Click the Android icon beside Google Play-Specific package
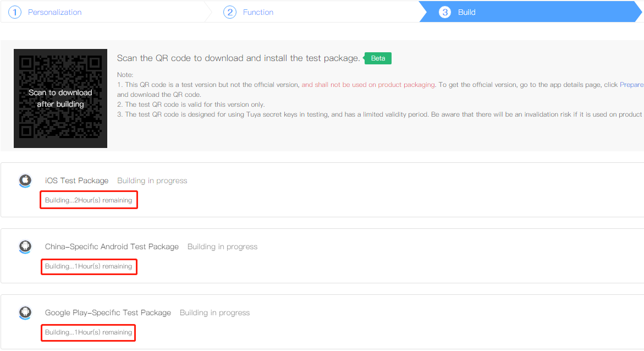 point(25,313)
